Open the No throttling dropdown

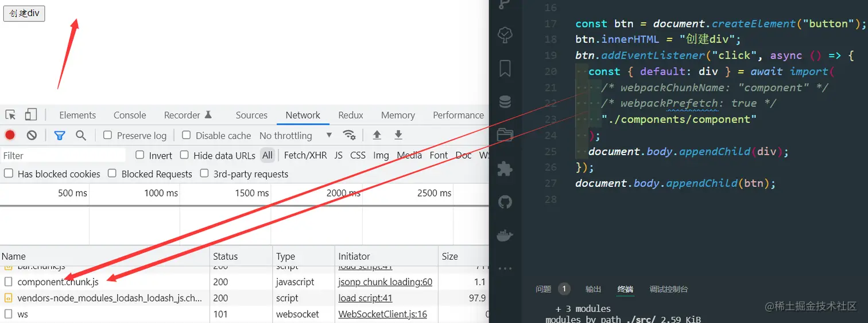coord(296,136)
